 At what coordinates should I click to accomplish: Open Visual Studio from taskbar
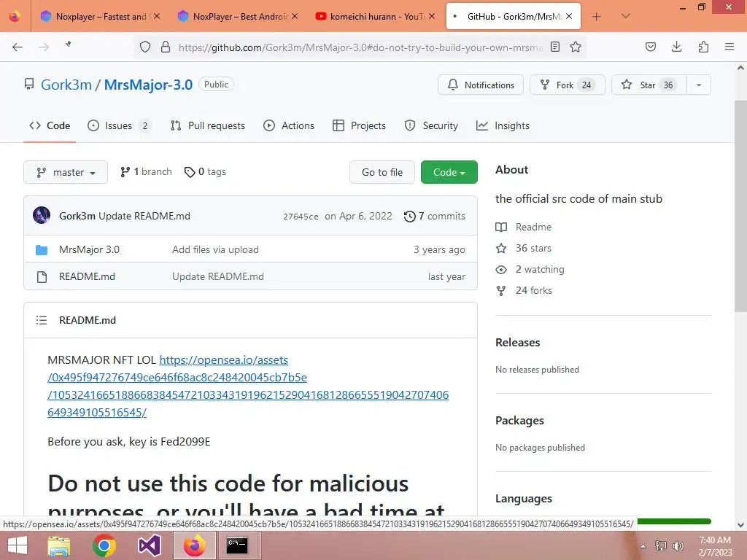tap(149, 545)
